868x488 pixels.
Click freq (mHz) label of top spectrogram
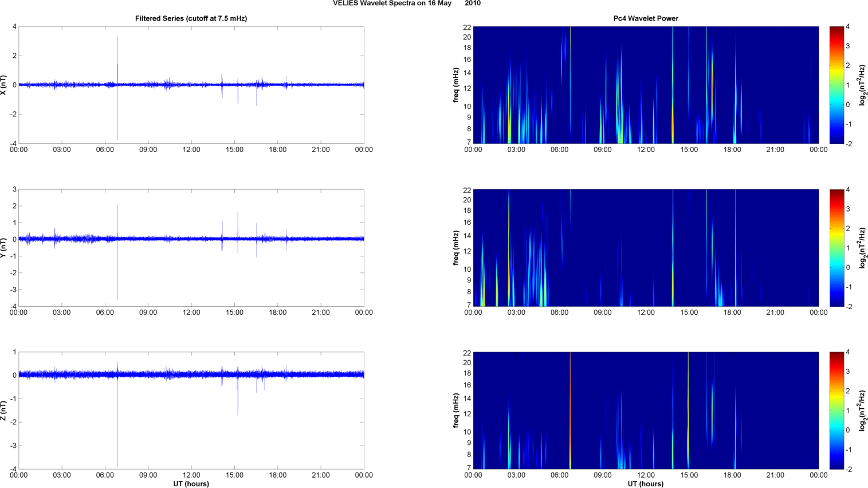pos(456,85)
